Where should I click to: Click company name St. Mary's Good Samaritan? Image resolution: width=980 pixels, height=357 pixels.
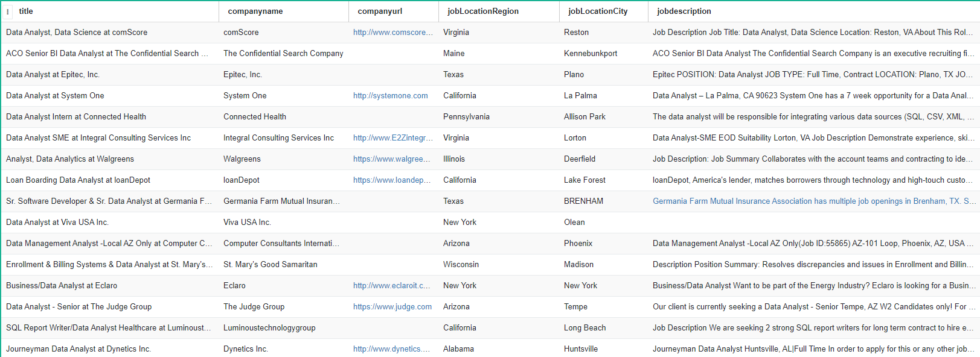271,265
